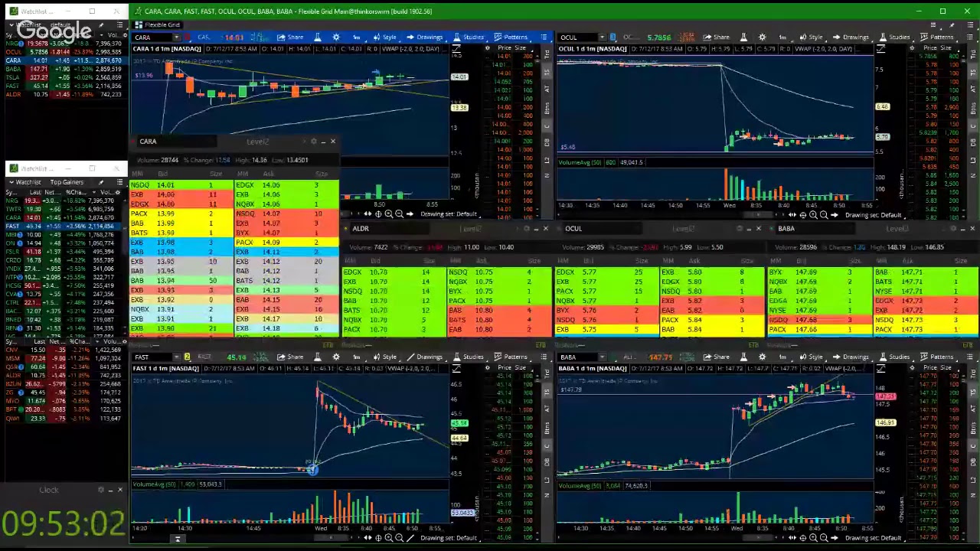Open OCUL chart settings gear

pyautogui.click(x=763, y=37)
